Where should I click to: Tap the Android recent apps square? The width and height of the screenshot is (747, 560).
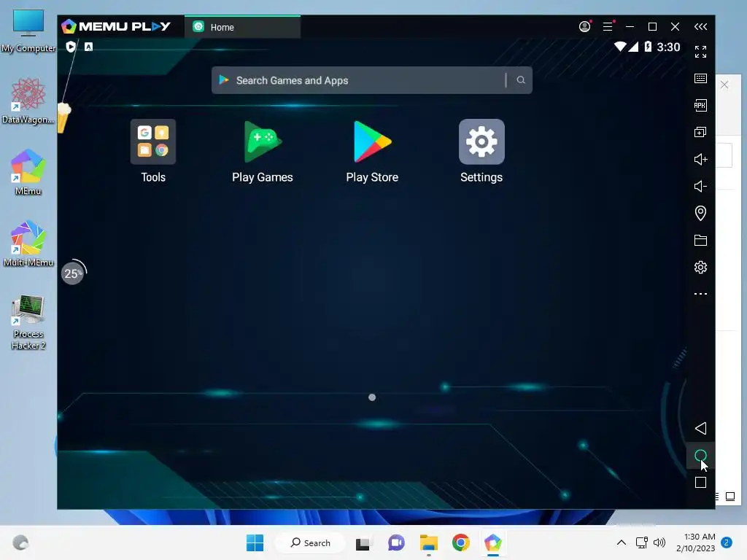pyautogui.click(x=700, y=483)
